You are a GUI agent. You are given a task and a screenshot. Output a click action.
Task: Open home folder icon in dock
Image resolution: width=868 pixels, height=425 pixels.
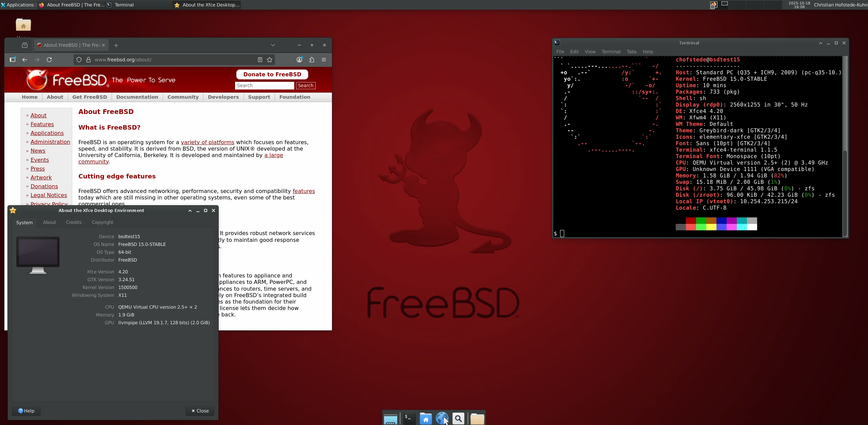click(426, 419)
